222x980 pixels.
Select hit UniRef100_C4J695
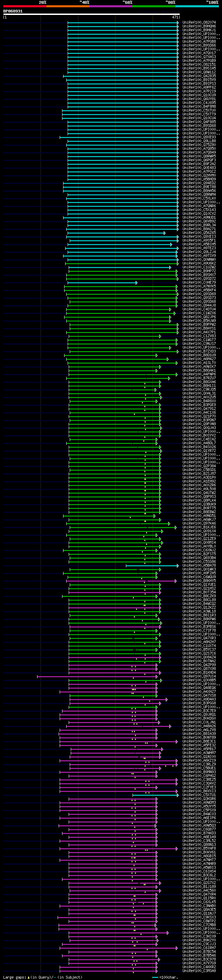tap(199, 103)
